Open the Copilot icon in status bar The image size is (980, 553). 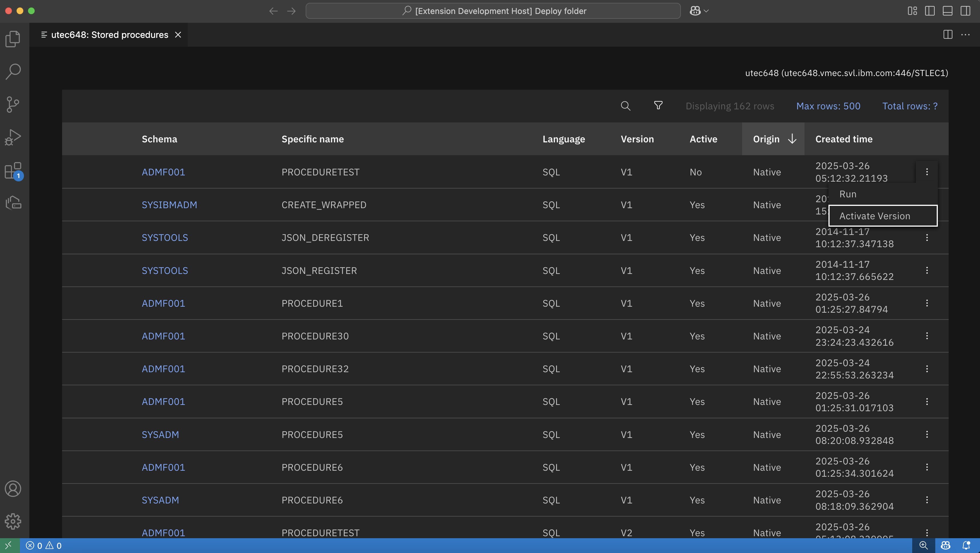pyautogui.click(x=945, y=545)
